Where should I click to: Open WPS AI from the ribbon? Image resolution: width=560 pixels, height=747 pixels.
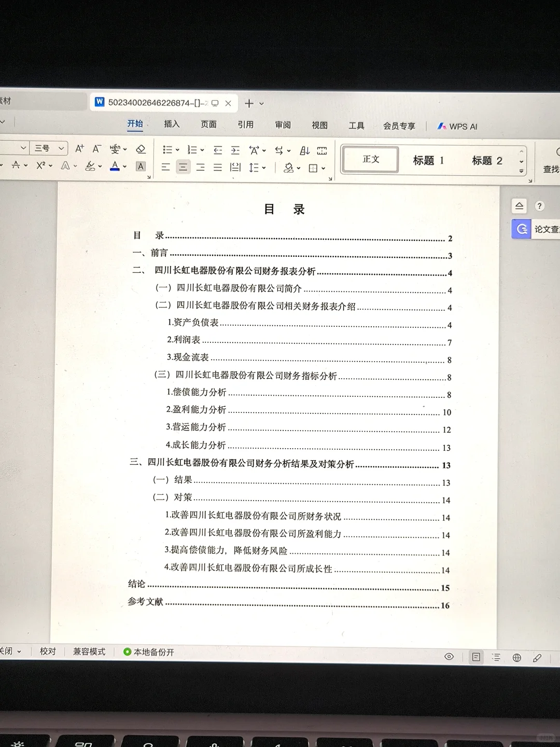click(x=457, y=126)
